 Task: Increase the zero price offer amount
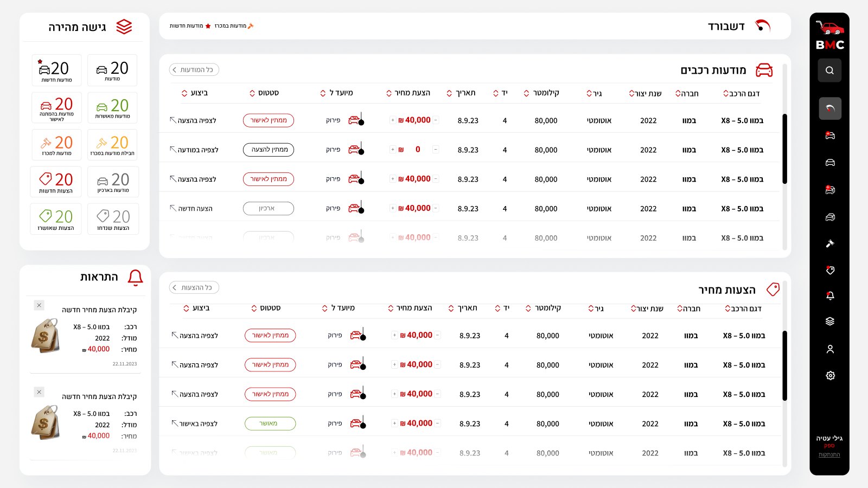coord(392,149)
